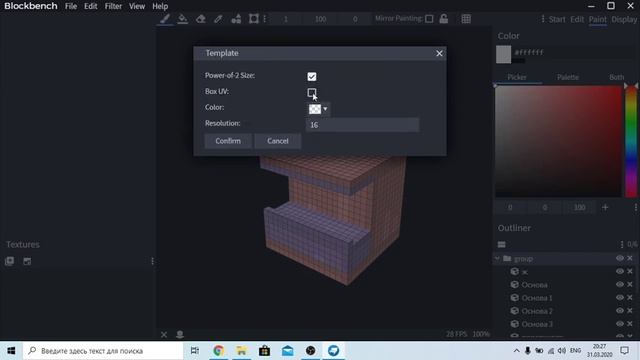Click the X icon in viewport footer
640x360 pixels.
click(x=164, y=335)
